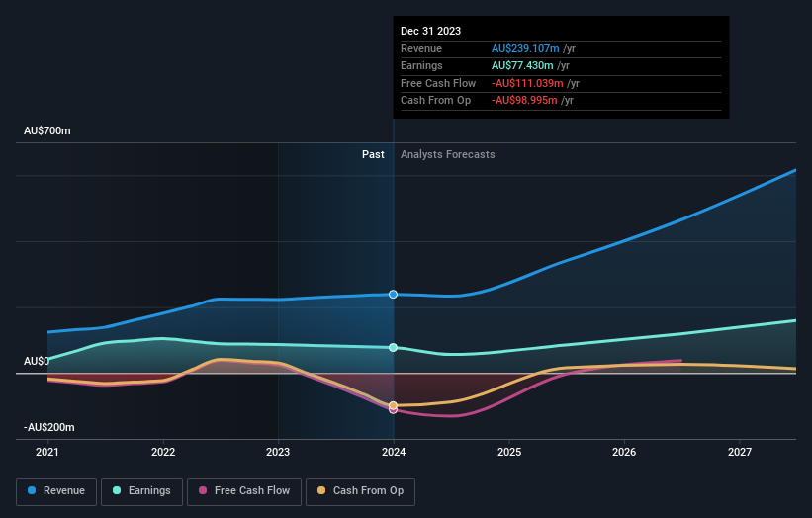Screen dimensions: 812x518
Task: Click the orange Cash From Op legend dot
Action: coord(321,490)
